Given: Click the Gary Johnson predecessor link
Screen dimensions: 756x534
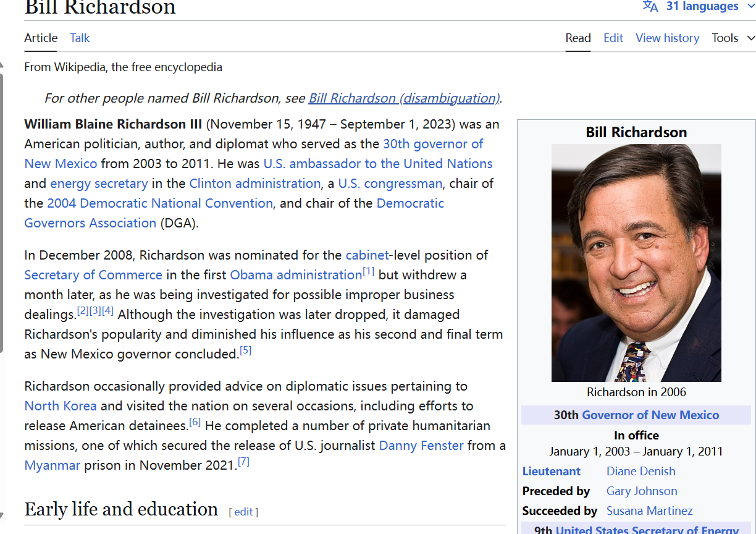Looking at the screenshot, I should coord(642,491).
